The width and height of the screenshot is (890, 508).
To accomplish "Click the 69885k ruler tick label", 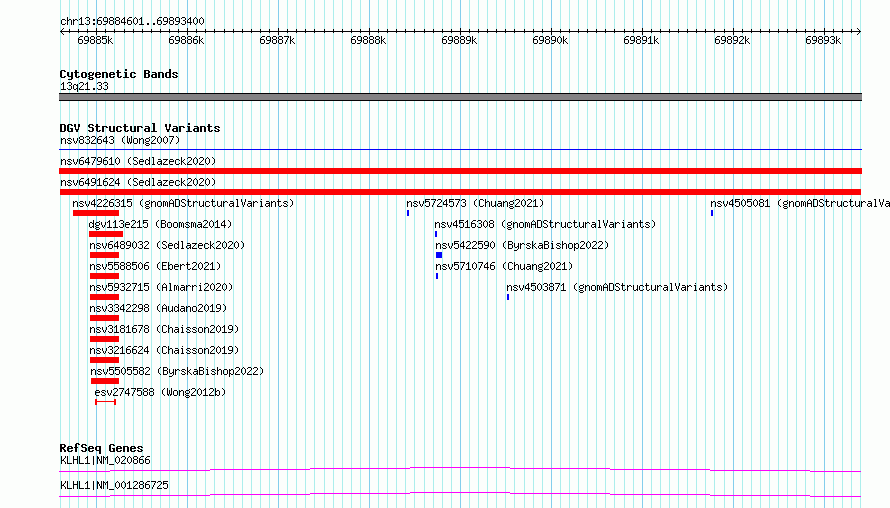I will point(95,40).
